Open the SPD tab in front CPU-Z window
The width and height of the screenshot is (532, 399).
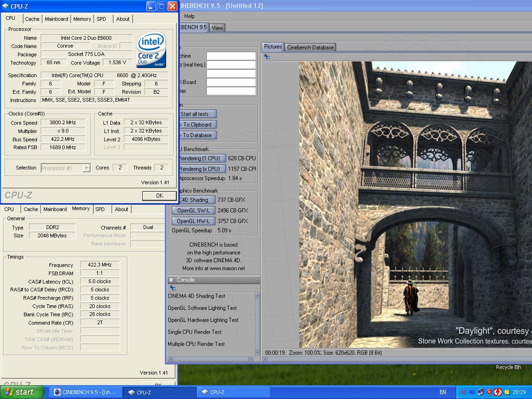point(102,19)
